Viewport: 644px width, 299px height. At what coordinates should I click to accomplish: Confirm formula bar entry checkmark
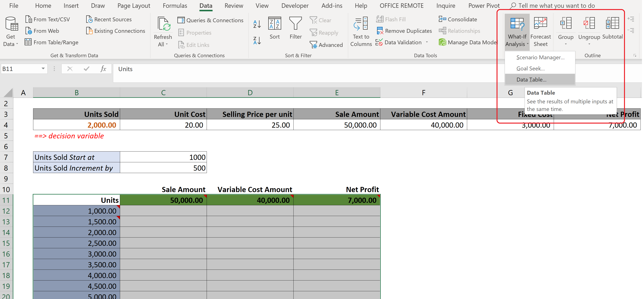coord(87,69)
